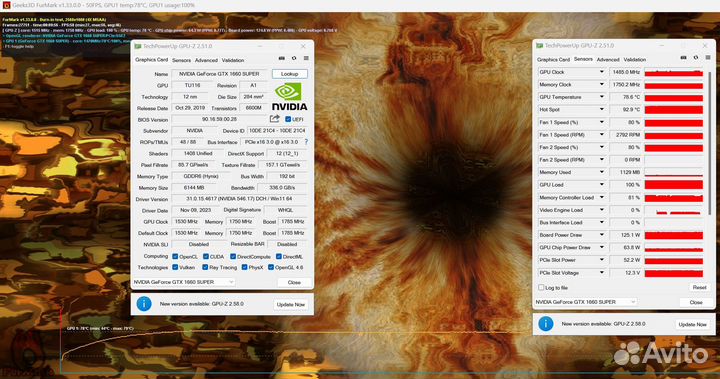
Task: Open the Memory Used sensor dropdown
Action: click(602, 172)
